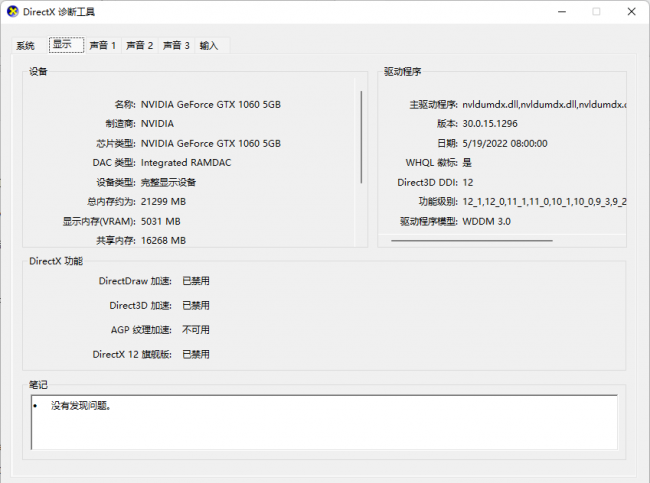Click the 主驱动程序 label
650x483 pixels.
(434, 104)
